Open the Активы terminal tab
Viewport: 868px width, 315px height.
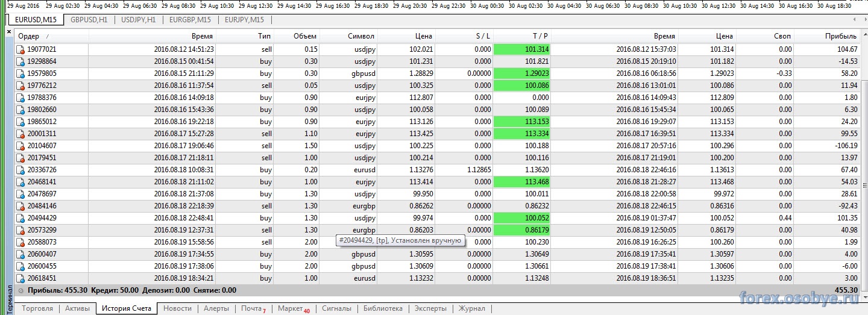77,308
